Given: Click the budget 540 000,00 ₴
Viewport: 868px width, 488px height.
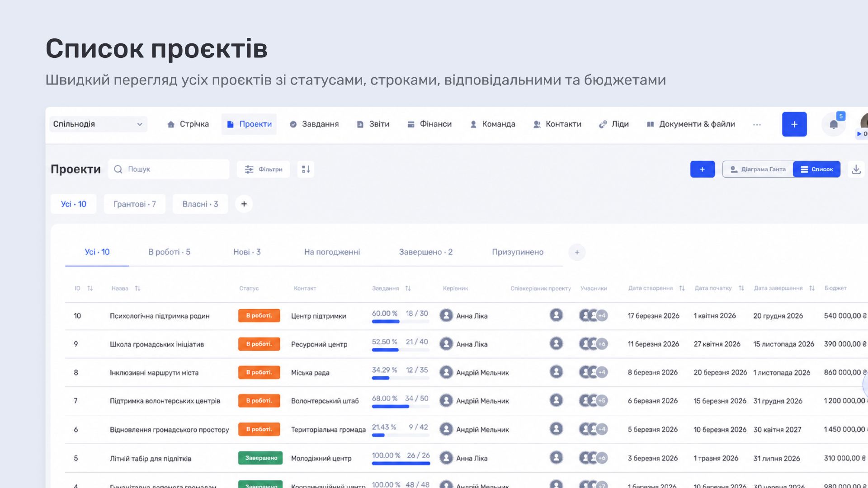Looking at the screenshot, I should point(845,316).
